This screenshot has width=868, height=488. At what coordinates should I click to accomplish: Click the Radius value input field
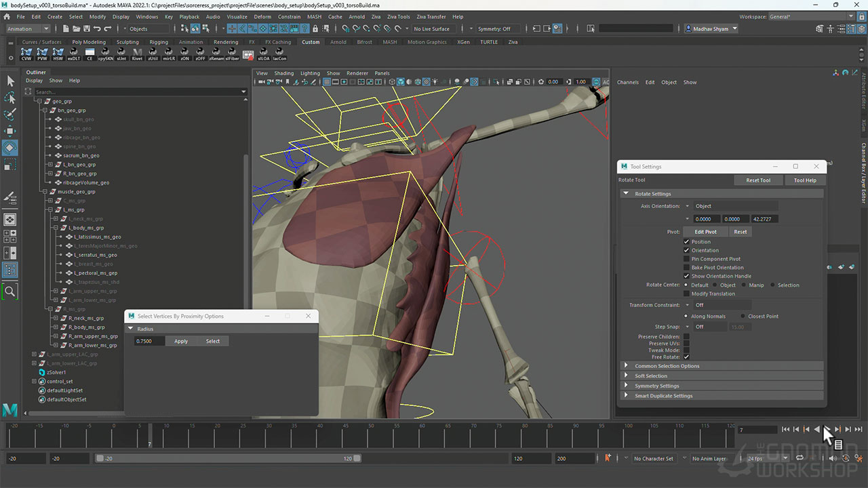(x=149, y=341)
